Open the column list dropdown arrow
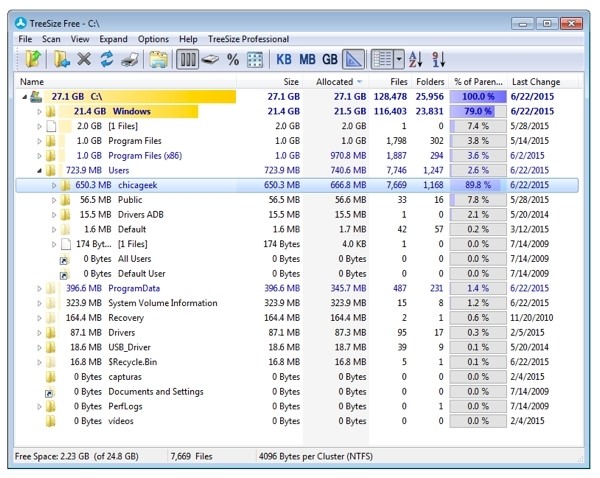 tap(399, 60)
